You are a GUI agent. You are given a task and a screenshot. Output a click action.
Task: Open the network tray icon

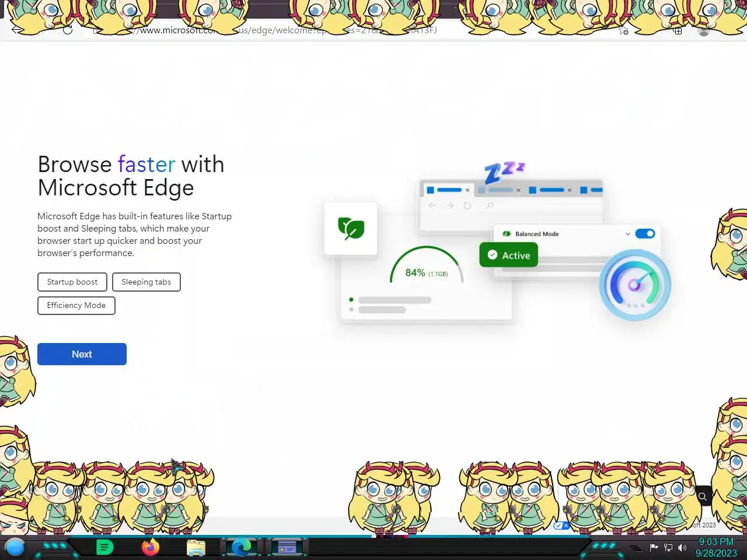point(668,547)
